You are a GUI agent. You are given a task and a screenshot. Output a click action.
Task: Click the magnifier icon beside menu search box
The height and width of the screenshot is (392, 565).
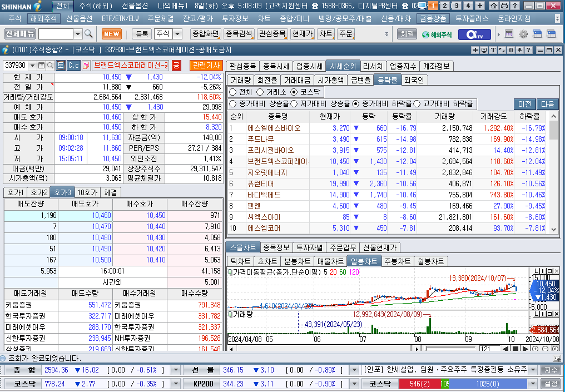[88, 34]
